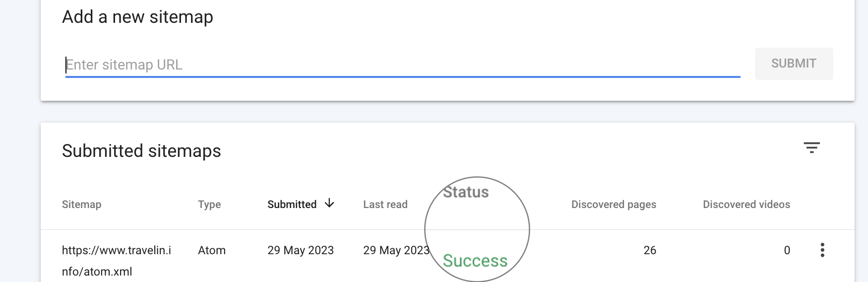Click the Status column header
Viewport: 868px width, 282px height.
coord(466,193)
